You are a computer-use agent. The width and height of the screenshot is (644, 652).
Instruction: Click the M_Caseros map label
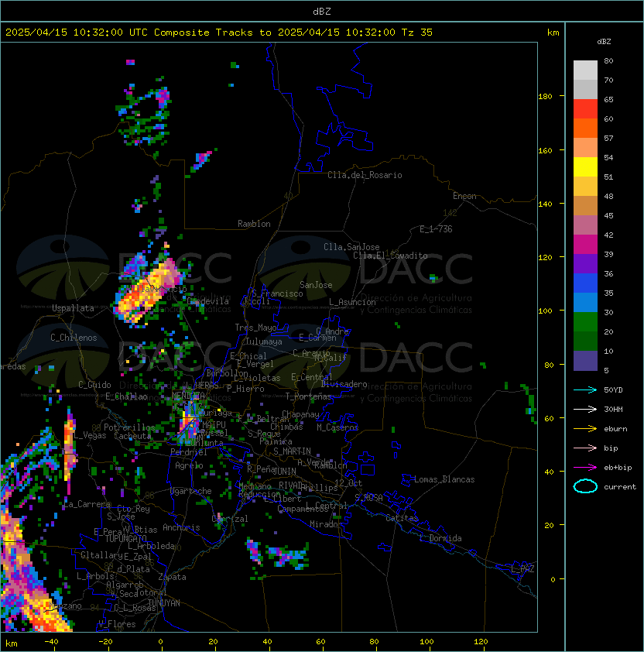(337, 427)
